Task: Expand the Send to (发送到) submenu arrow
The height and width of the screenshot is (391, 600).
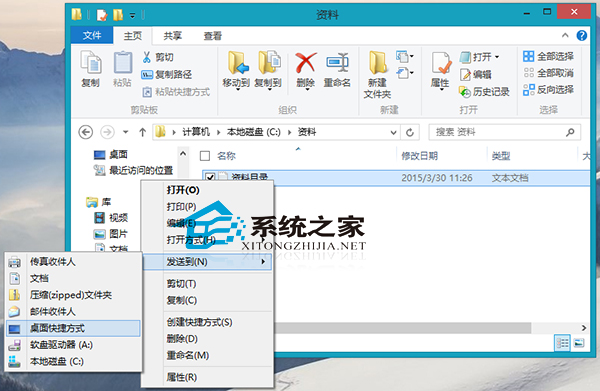Action: click(263, 262)
